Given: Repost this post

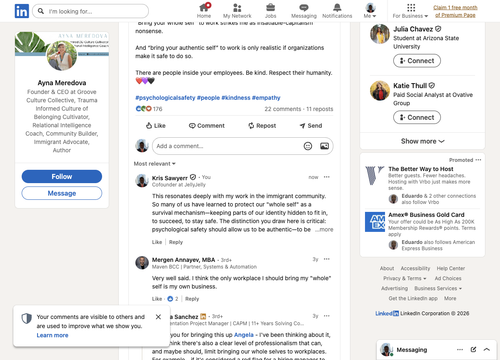Looking at the screenshot, I should 262,126.
